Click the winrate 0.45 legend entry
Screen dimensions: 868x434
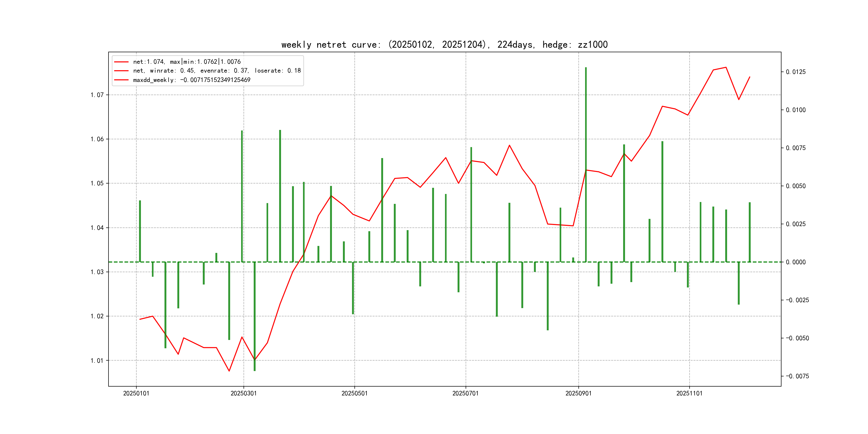pos(217,71)
